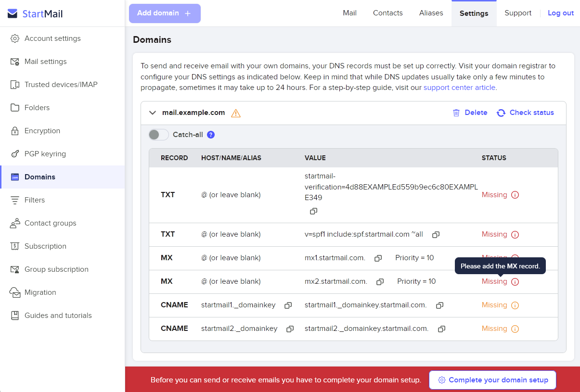Copy the startmail1._domainkey host name
The height and width of the screenshot is (392, 580).
pyautogui.click(x=288, y=305)
